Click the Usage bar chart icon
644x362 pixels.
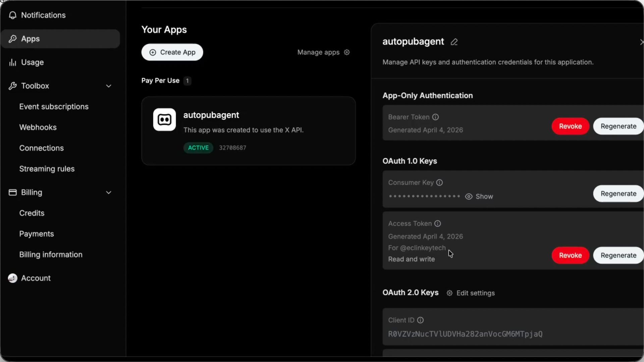click(x=13, y=62)
